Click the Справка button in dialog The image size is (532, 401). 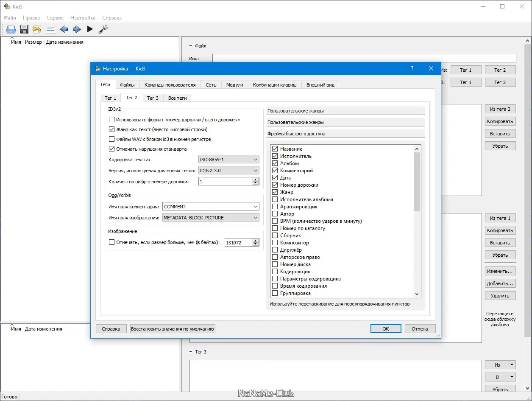pyautogui.click(x=111, y=329)
